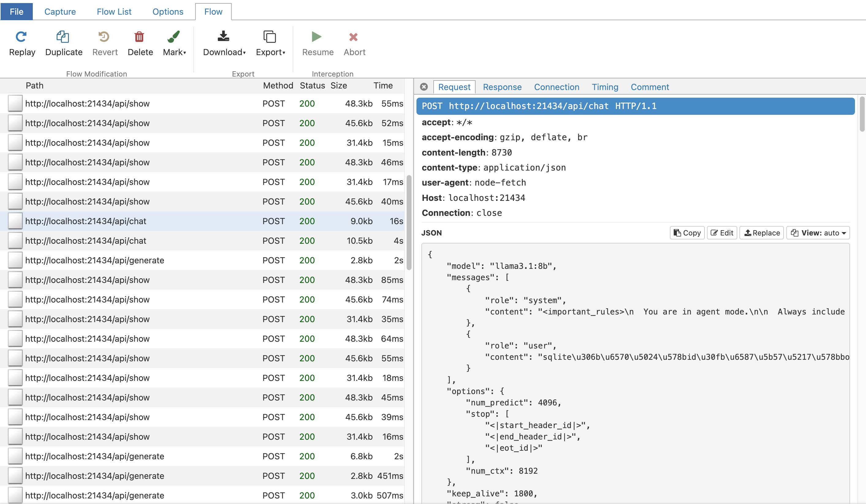866x504 pixels.
Task: Click the Replay flow icon
Action: click(21, 37)
